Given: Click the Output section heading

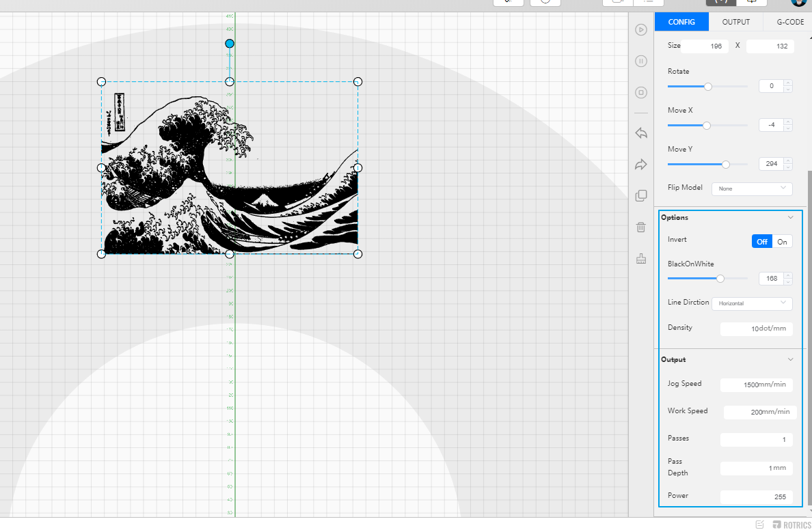Looking at the screenshot, I should coord(673,359).
